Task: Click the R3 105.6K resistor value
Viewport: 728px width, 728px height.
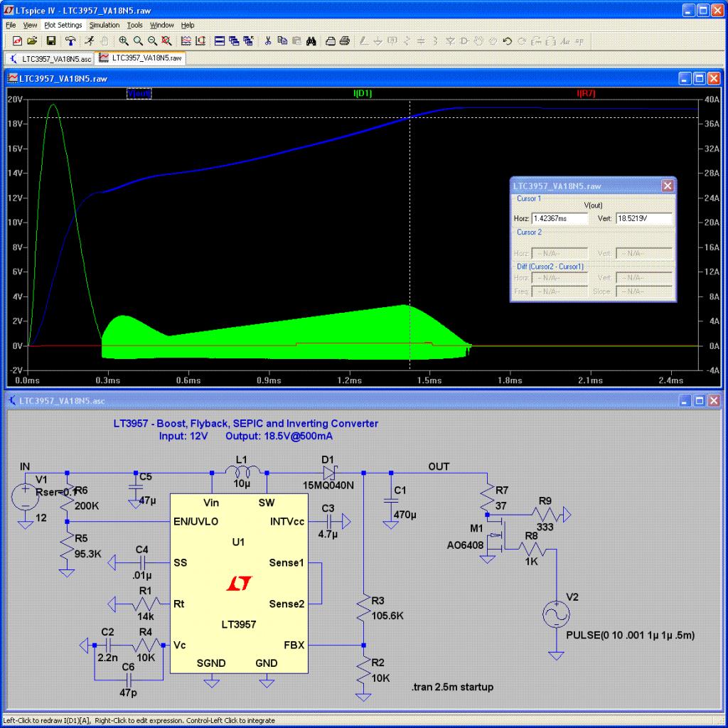Action: click(387, 616)
